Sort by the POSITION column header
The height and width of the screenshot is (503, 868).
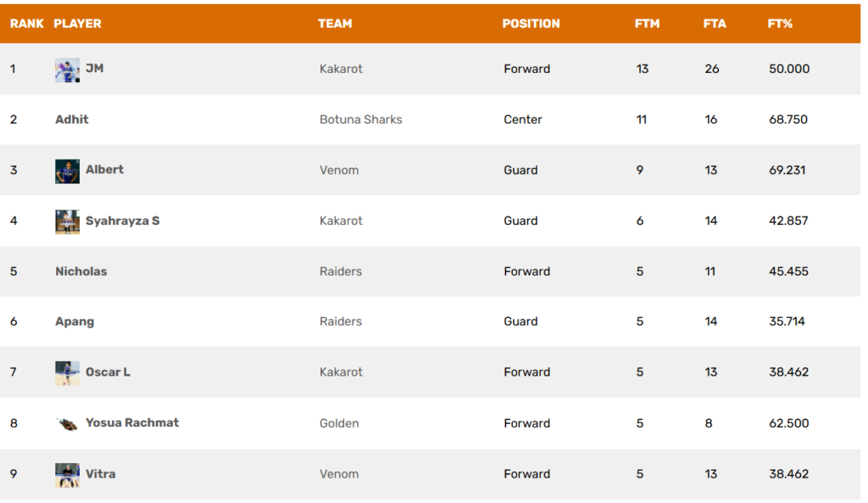531,24
